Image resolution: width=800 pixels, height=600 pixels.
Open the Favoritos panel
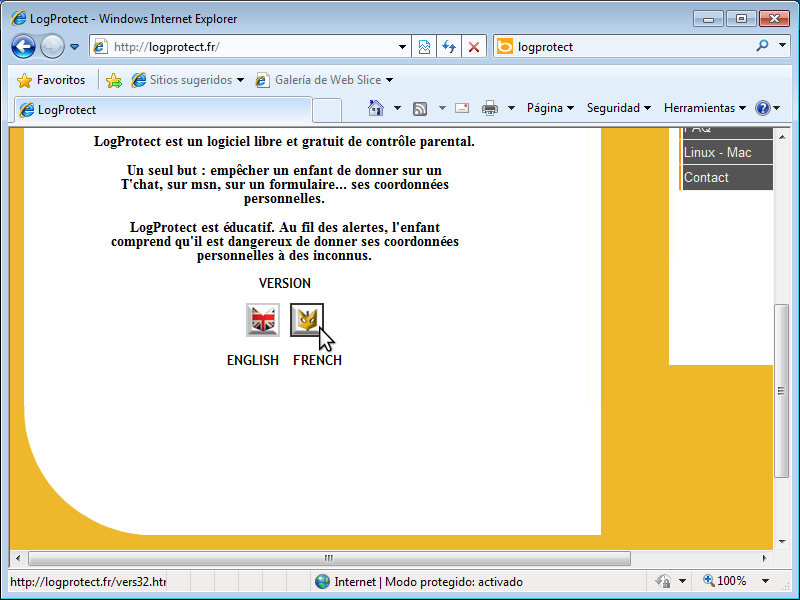(x=51, y=80)
